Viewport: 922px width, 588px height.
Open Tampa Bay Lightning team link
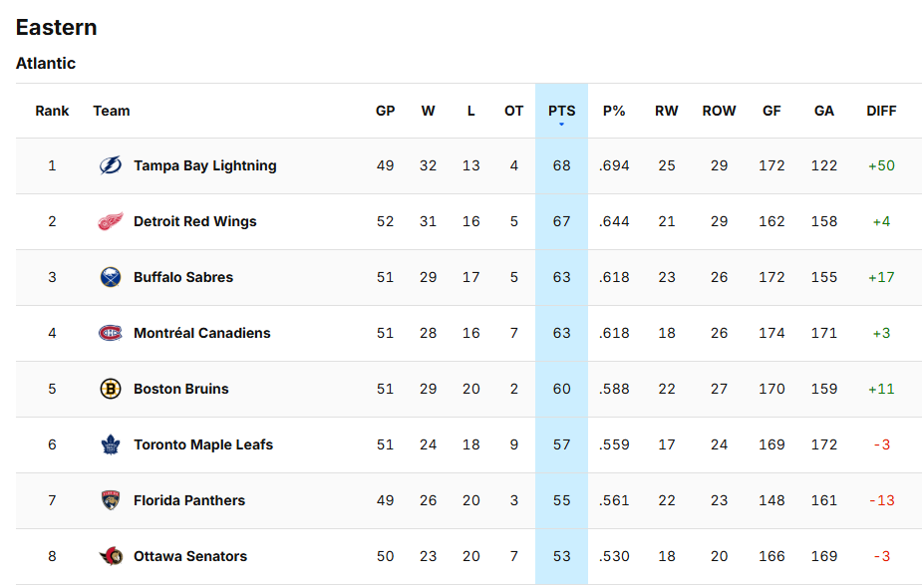[204, 166]
